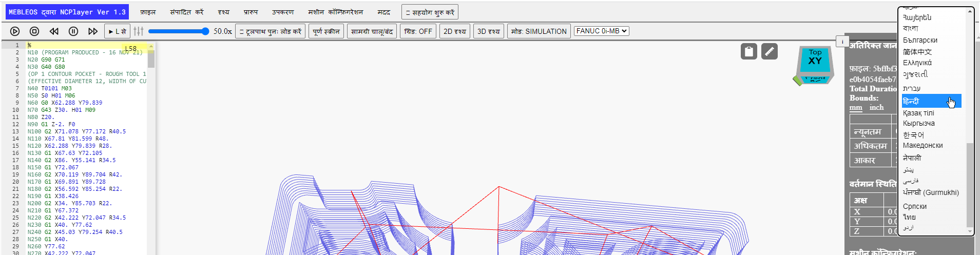Switch to 2D view
Screen dimensions: 980x255
[x=455, y=31]
